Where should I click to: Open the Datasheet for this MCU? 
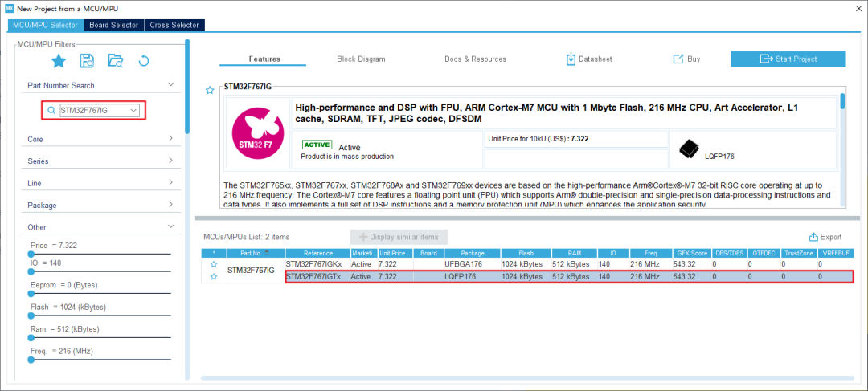pos(589,59)
